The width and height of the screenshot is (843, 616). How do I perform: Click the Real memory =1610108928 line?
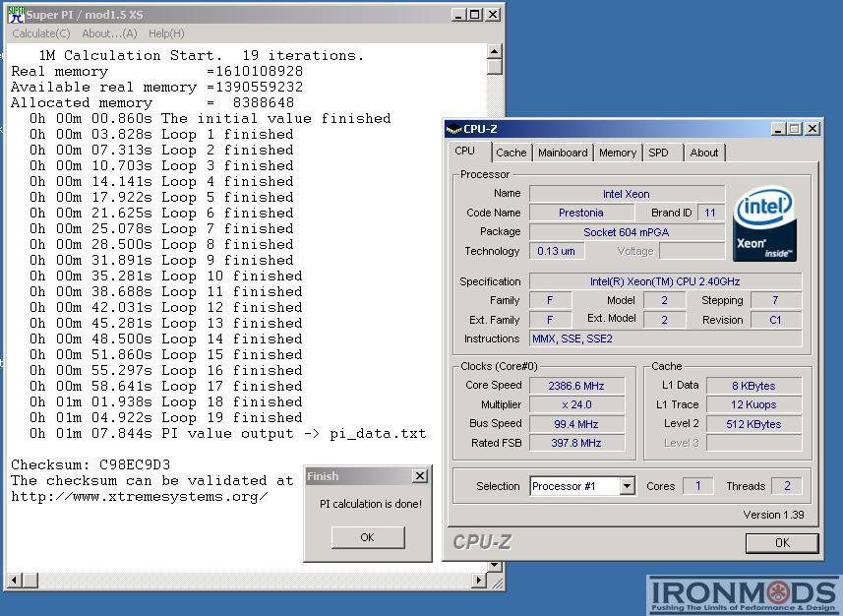156,71
